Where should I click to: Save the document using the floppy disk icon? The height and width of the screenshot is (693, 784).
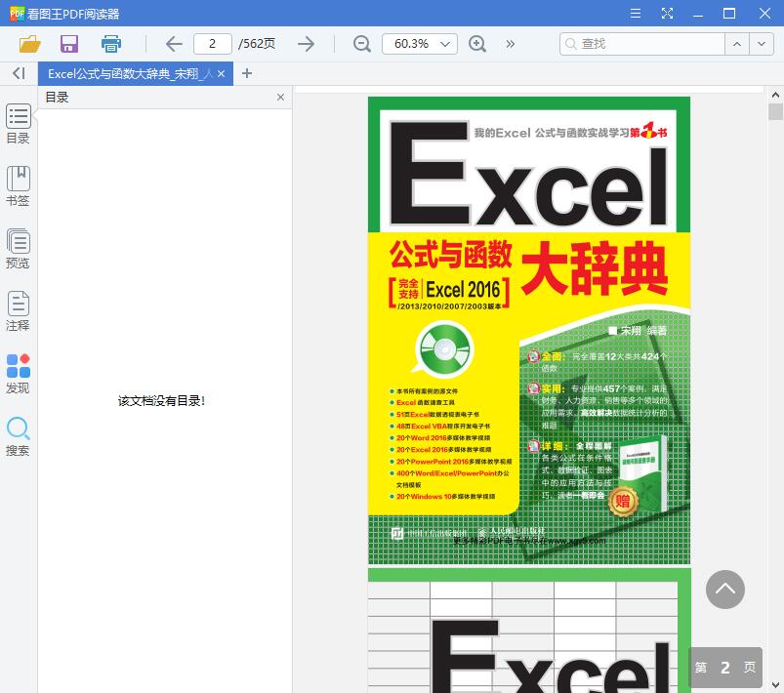(x=69, y=44)
